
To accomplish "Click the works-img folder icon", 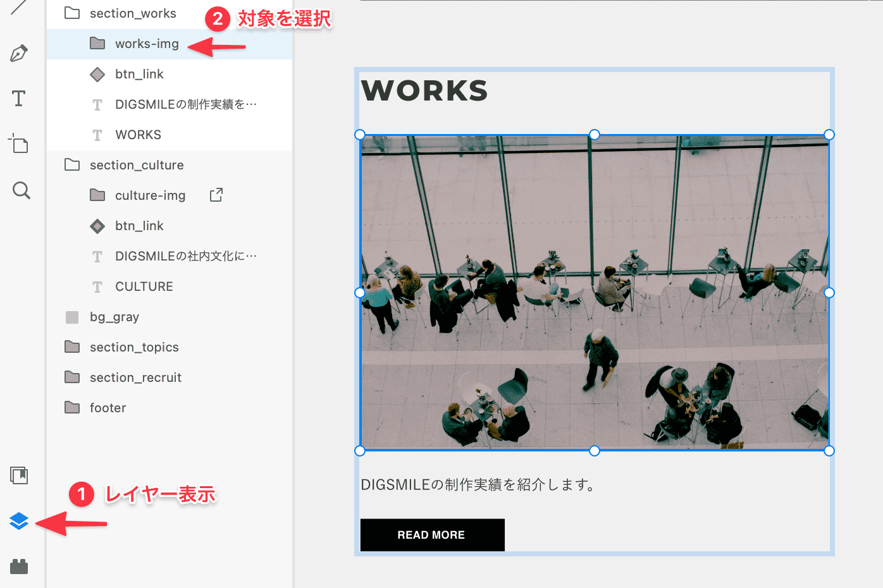I will point(97,43).
